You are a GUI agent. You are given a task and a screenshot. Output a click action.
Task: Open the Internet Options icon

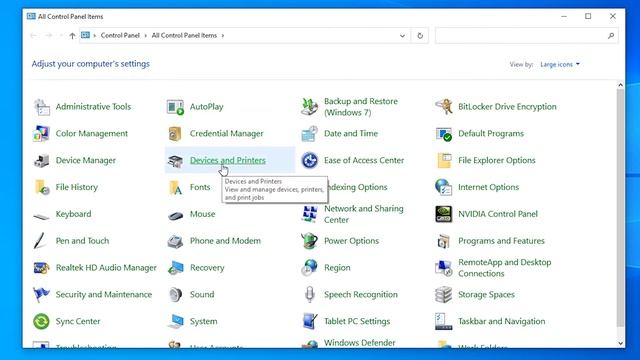click(444, 187)
